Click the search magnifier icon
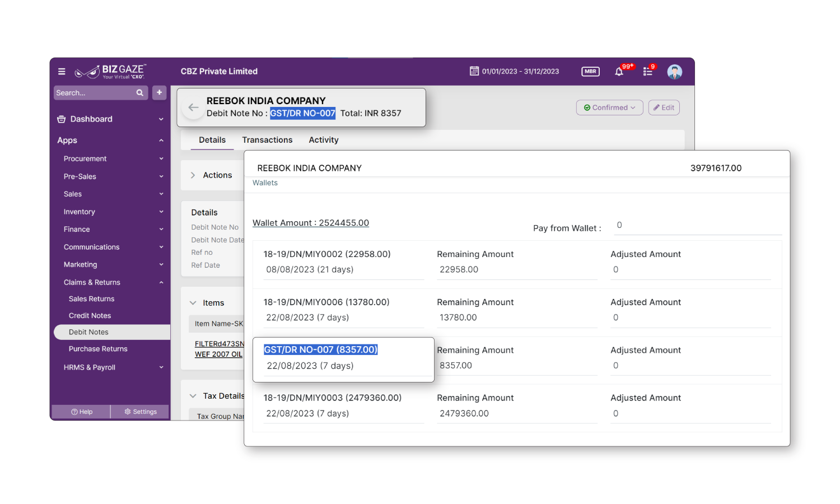This screenshot has height=504, width=840. [140, 93]
